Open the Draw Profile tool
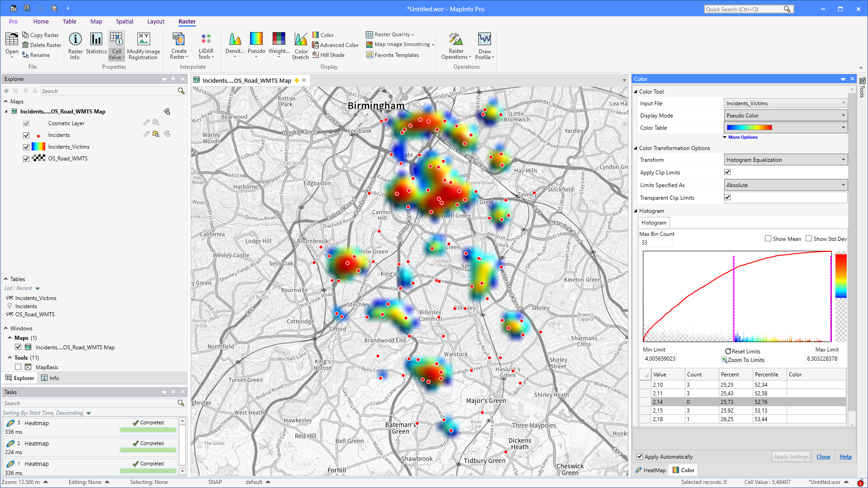Viewport: 868px width, 488px height. 484,45
